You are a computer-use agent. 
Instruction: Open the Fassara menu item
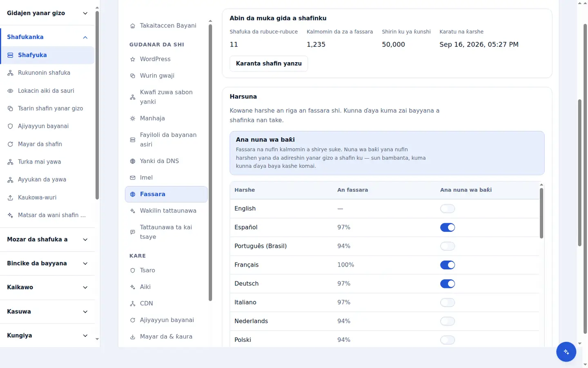tap(166, 194)
